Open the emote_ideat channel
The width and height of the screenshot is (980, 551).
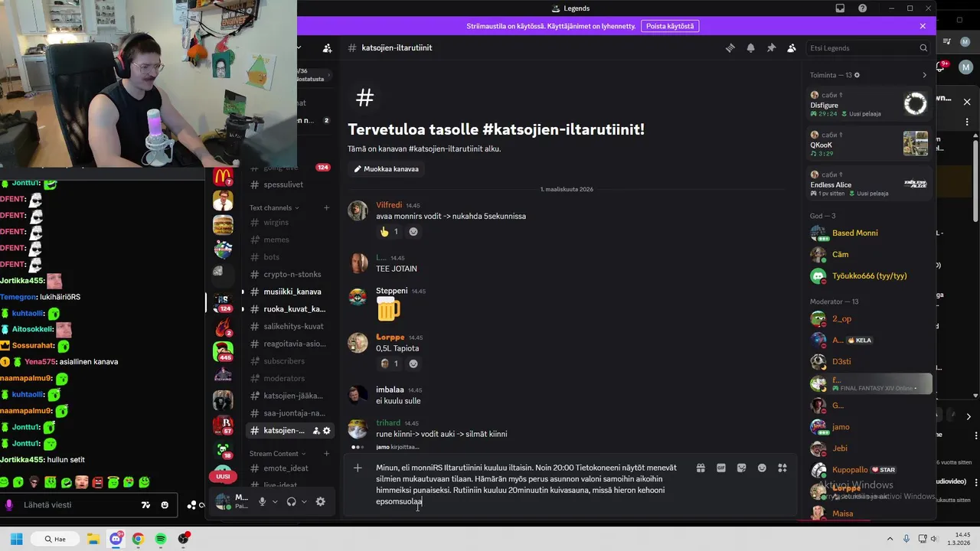[x=287, y=468]
